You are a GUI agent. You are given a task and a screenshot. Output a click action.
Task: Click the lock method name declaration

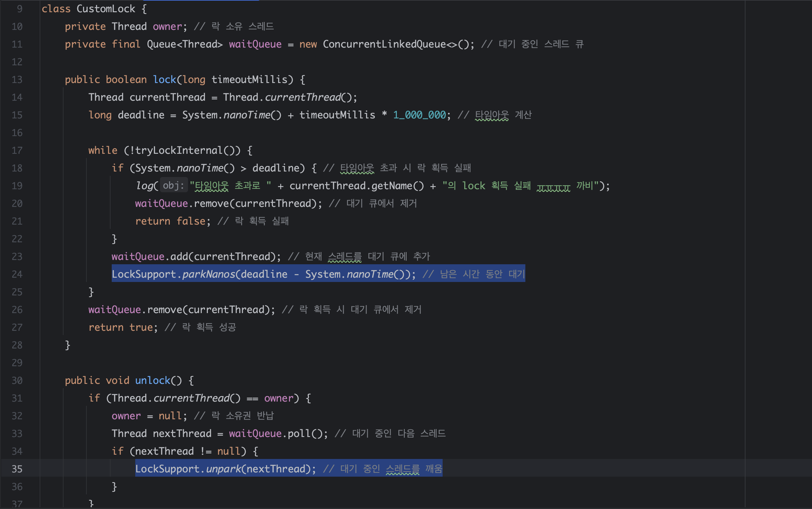click(164, 79)
